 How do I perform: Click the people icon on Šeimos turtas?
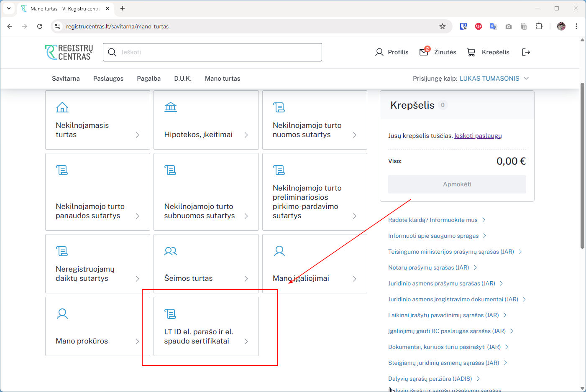tap(171, 251)
